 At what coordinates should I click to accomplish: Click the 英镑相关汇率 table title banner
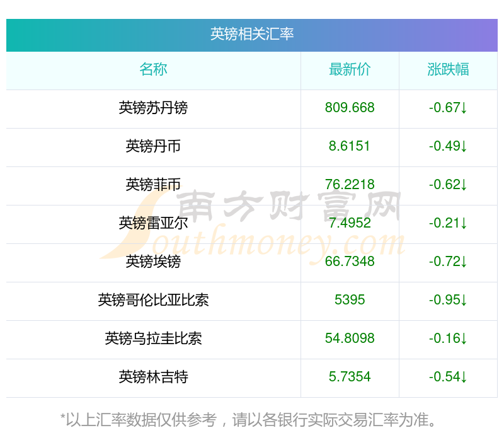(x=251, y=35)
